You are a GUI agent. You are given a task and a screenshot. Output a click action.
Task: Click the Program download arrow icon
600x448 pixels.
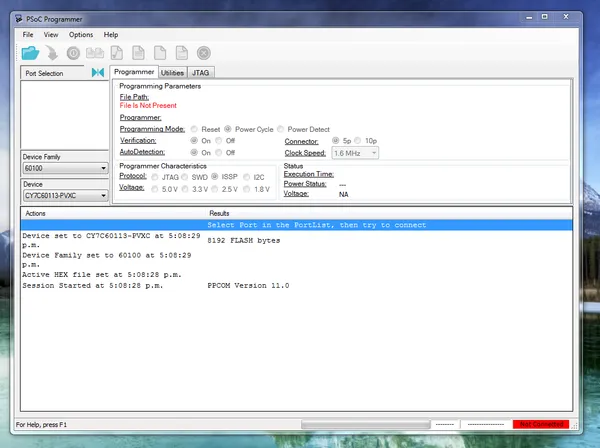(x=50, y=53)
